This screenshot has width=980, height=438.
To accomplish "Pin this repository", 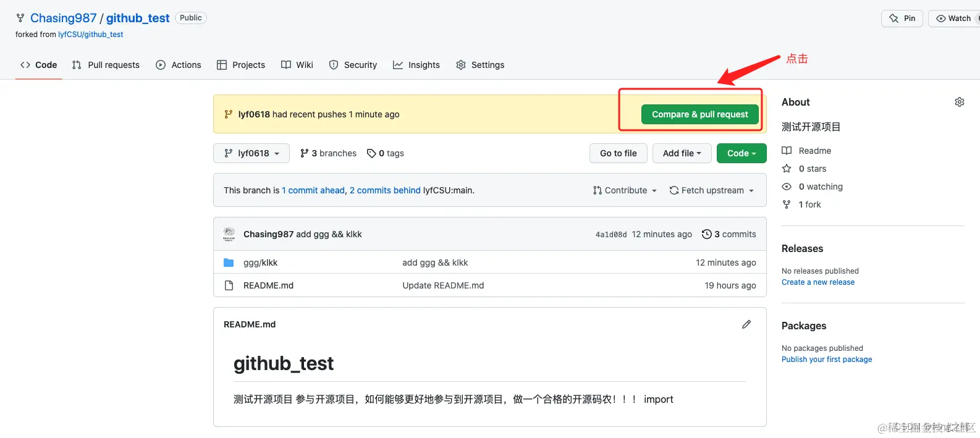I will 902,19.
